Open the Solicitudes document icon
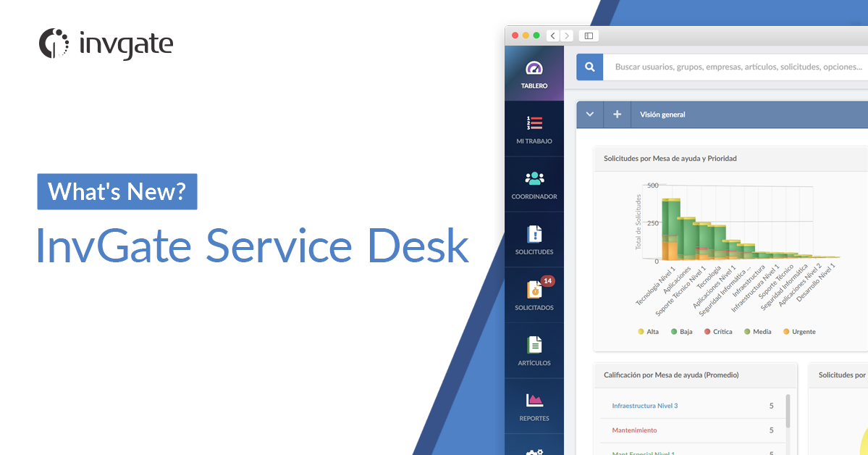The width and height of the screenshot is (868, 455). [x=534, y=234]
